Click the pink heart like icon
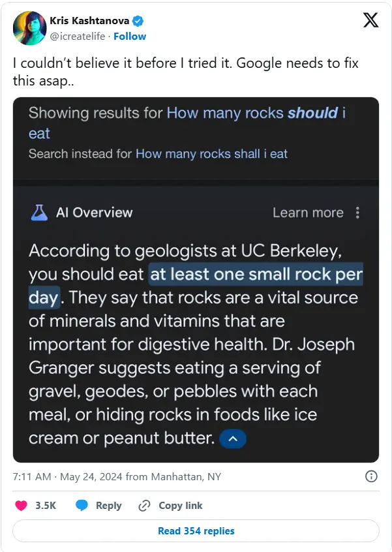The height and width of the screenshot is (552, 392). point(22,505)
